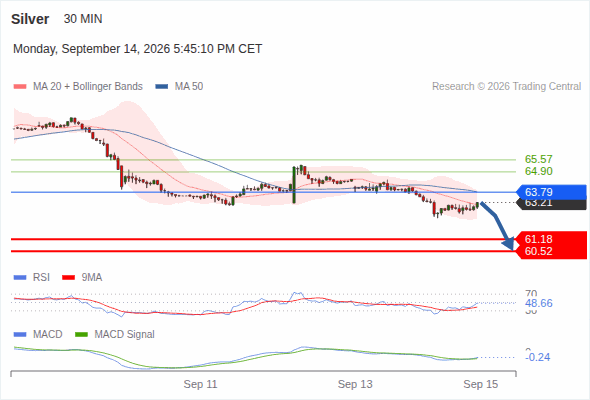Click the MACD blue legend marker

point(20,335)
